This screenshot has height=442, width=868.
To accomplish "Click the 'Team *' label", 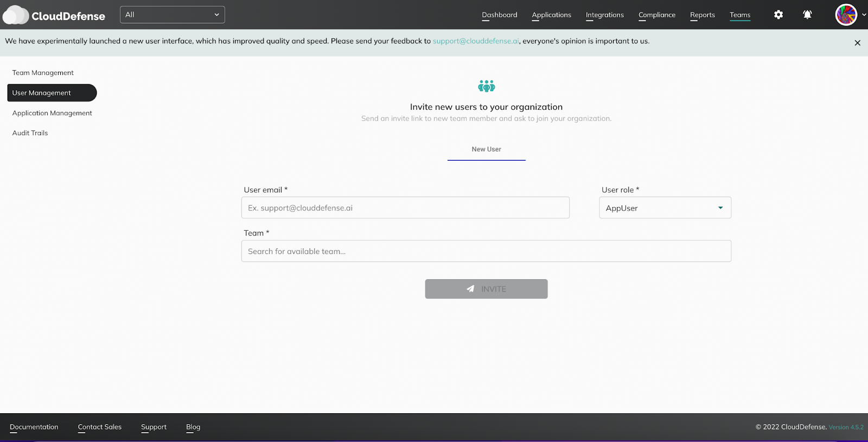I will point(257,233).
